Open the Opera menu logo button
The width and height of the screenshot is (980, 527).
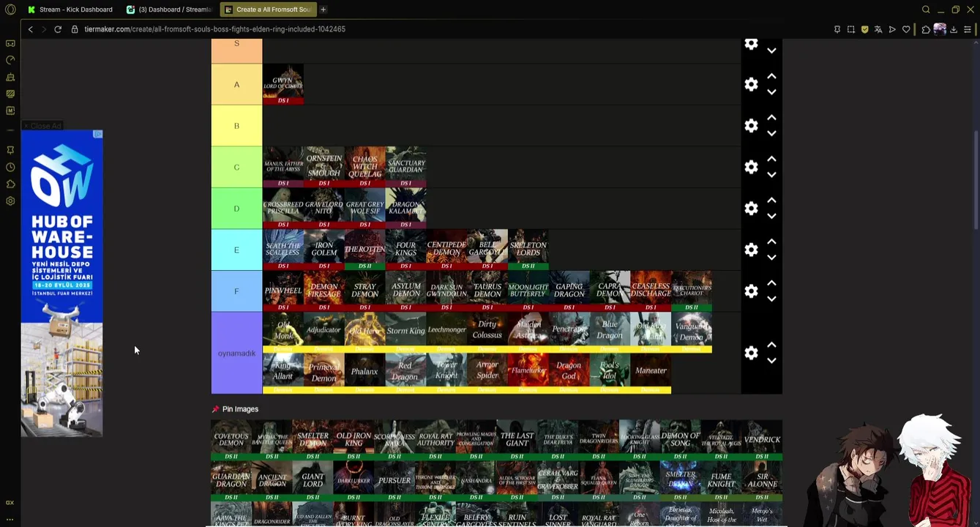point(10,10)
